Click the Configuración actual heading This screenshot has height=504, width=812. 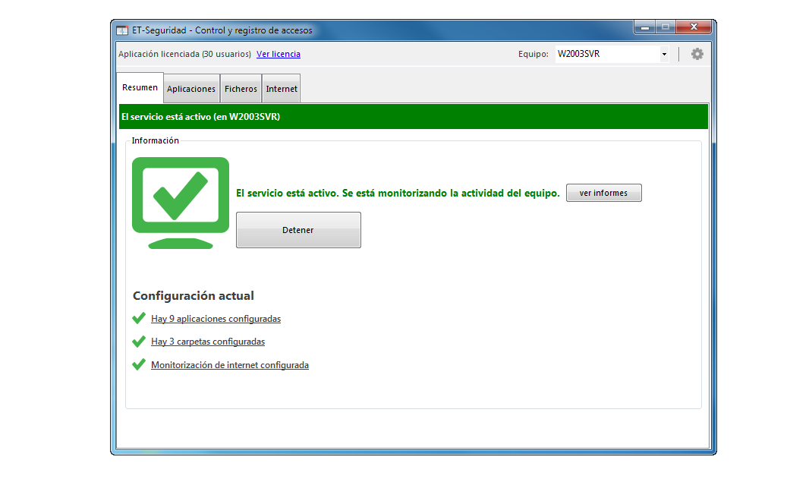click(x=194, y=296)
